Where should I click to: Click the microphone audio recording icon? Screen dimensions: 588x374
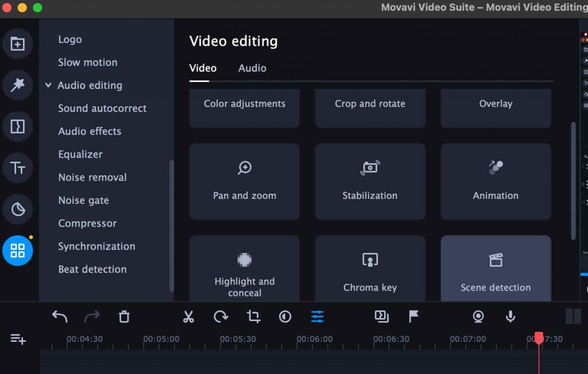point(510,316)
